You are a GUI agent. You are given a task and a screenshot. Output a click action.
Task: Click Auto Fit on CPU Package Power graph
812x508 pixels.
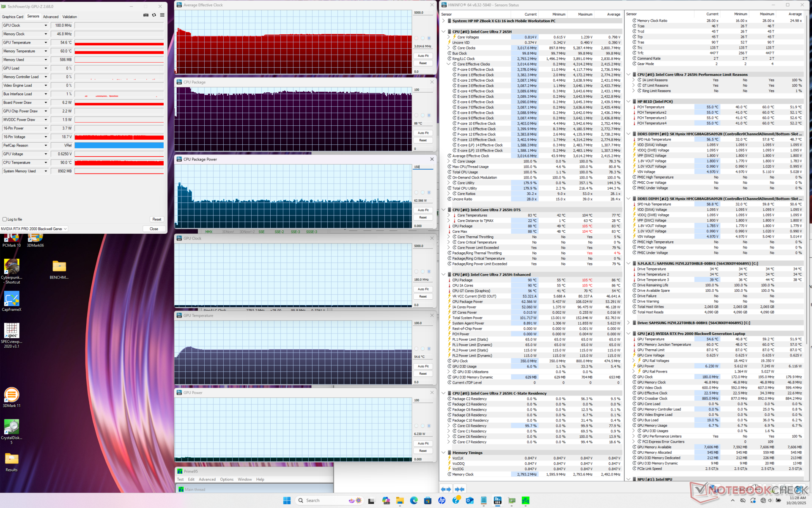pyautogui.click(x=423, y=210)
